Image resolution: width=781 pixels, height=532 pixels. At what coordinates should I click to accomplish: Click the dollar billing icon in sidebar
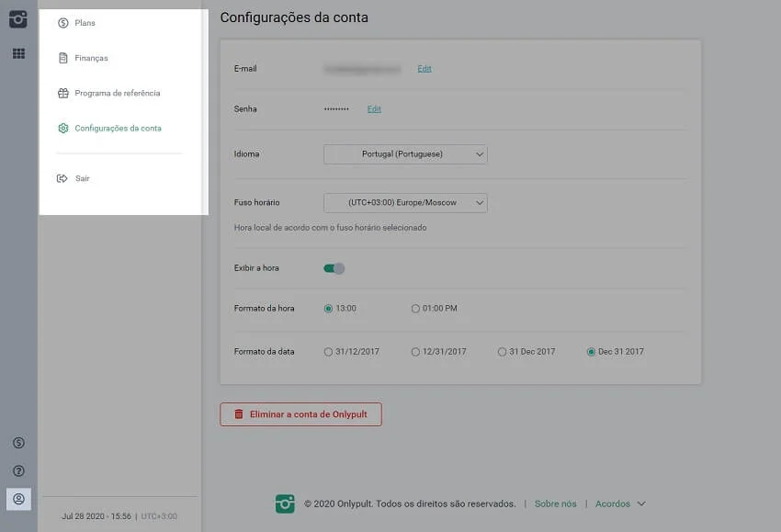(x=18, y=443)
